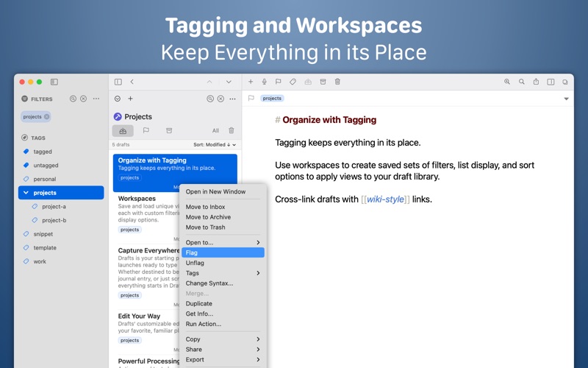Expand the Tags submenu arrow
This screenshot has height=368, width=588.
click(x=258, y=273)
